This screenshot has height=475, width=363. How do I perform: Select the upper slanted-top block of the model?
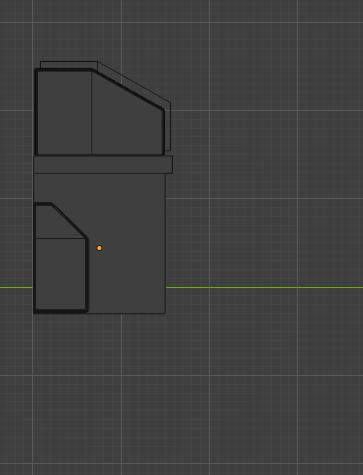point(100,112)
